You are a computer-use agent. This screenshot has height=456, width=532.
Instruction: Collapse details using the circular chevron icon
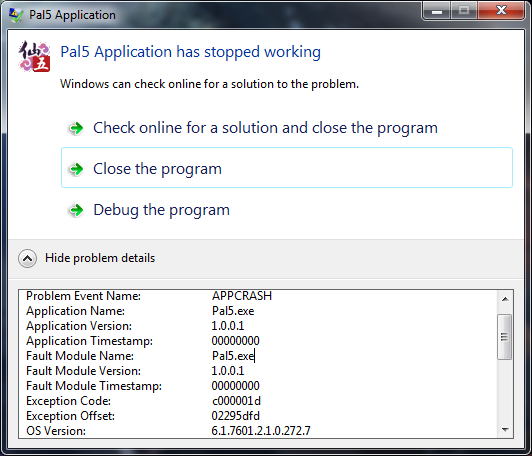click(27, 259)
